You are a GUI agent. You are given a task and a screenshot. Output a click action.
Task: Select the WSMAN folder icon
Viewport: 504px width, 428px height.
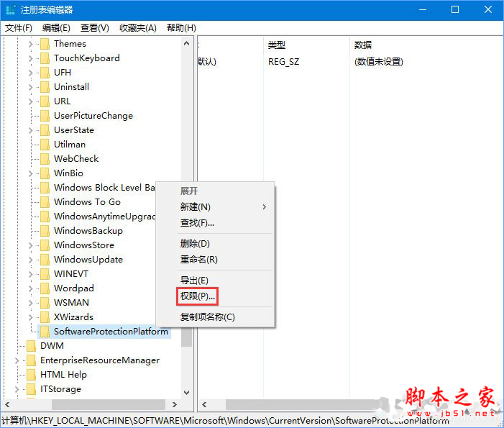45,303
